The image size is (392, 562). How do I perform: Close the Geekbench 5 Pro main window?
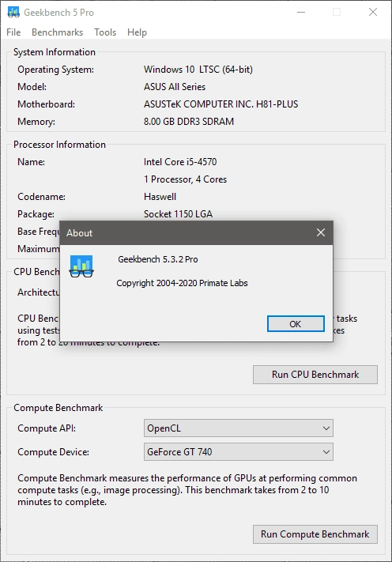tap(373, 12)
